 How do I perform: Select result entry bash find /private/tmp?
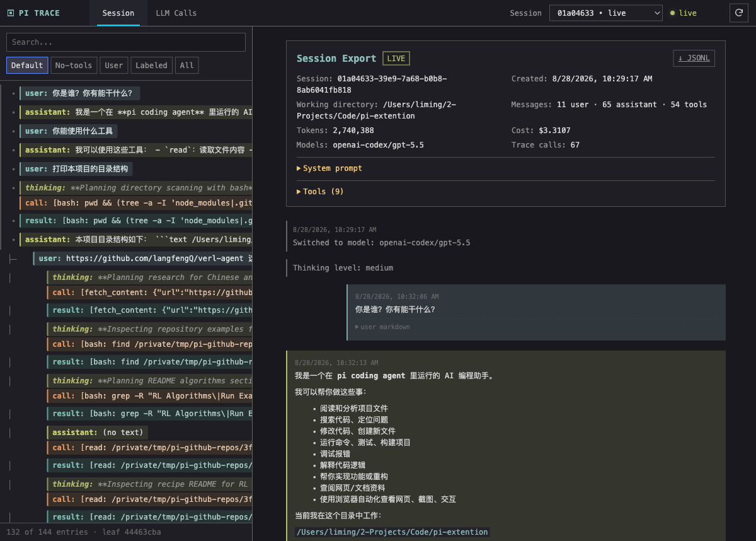[149, 362]
